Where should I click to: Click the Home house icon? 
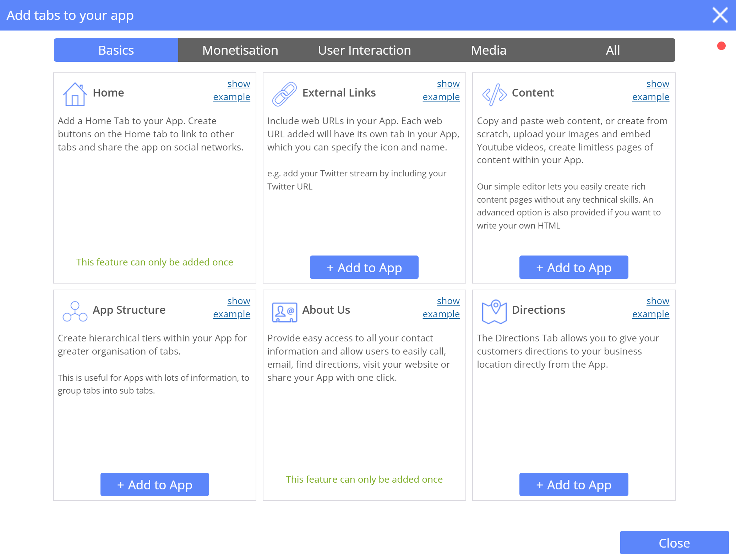[75, 94]
